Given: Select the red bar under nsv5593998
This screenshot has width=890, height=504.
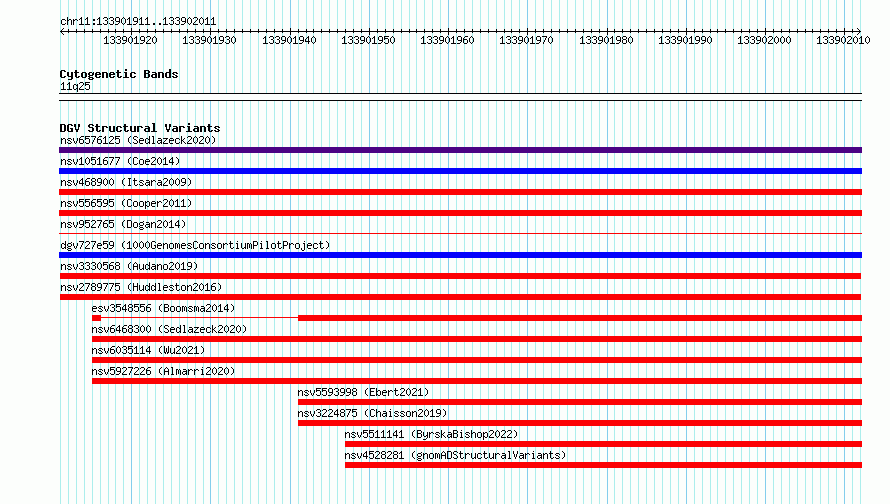Looking at the screenshot, I should click(x=580, y=402).
